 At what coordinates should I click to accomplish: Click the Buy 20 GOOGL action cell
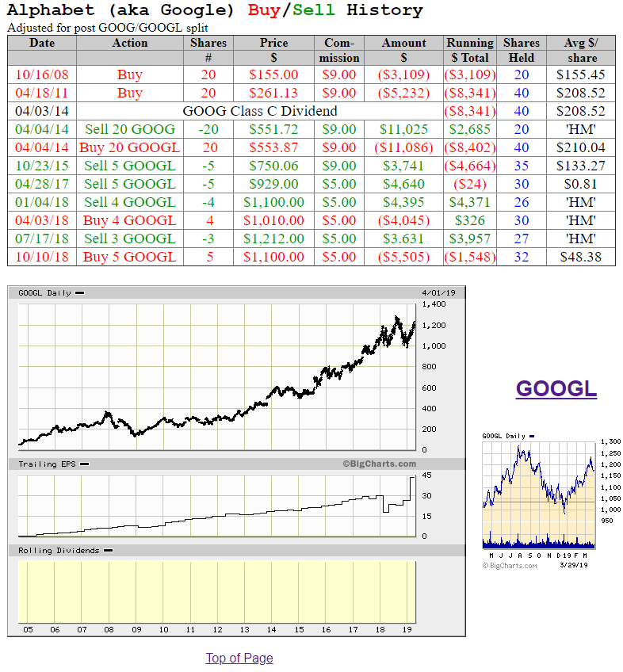click(130, 147)
